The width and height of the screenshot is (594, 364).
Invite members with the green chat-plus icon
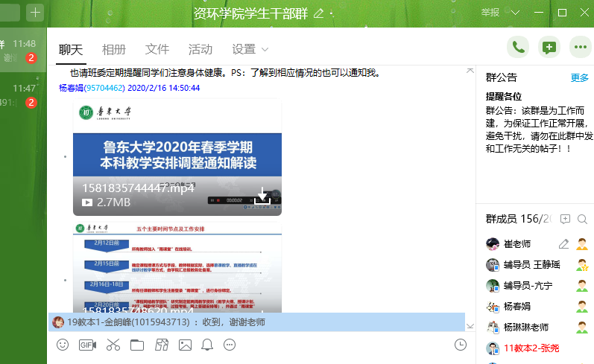pyautogui.click(x=549, y=48)
